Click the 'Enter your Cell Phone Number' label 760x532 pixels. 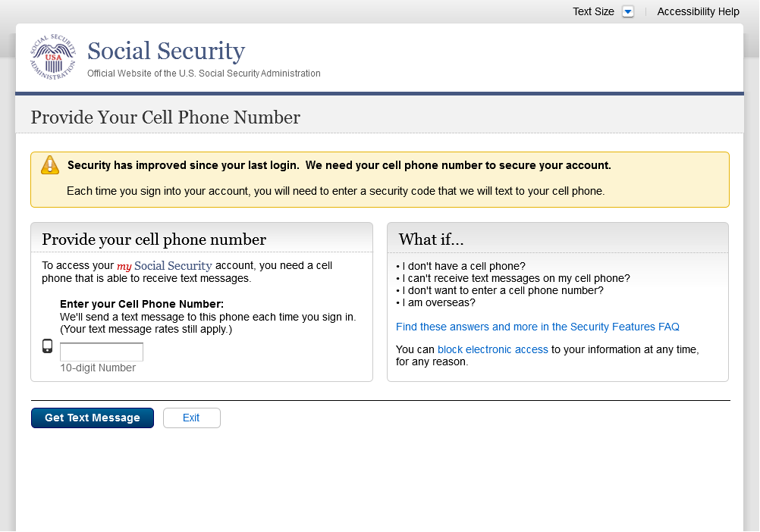141,304
